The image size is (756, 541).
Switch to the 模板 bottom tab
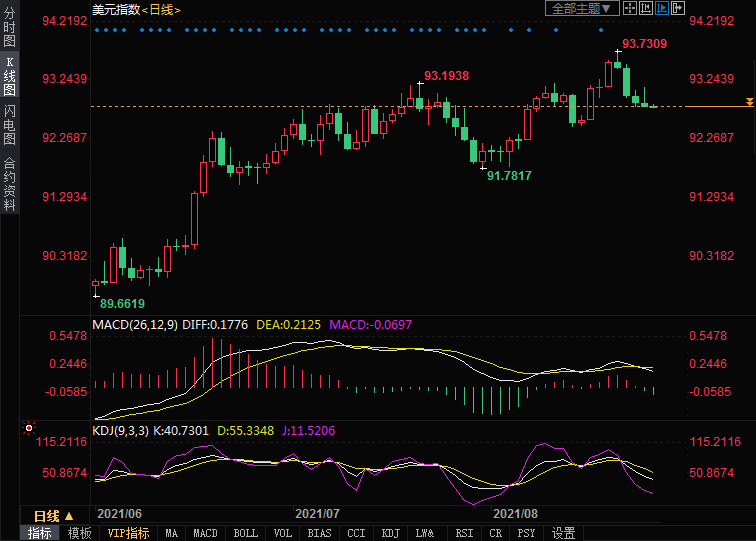click(79, 533)
